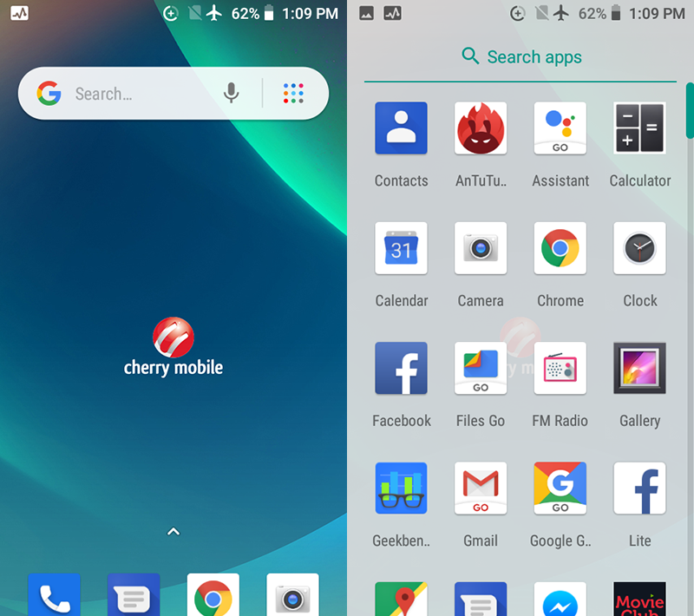Open the Google Go app
This screenshot has height=616, width=694.
(560, 488)
